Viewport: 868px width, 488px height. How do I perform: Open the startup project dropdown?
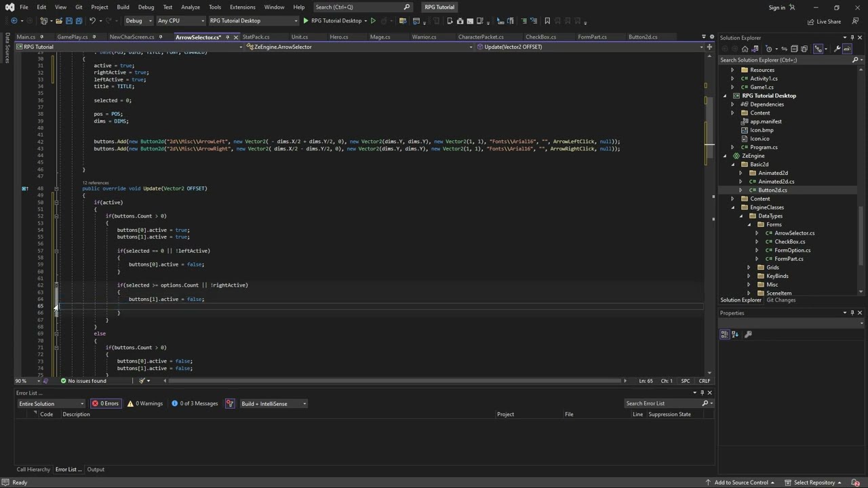[x=254, y=21]
